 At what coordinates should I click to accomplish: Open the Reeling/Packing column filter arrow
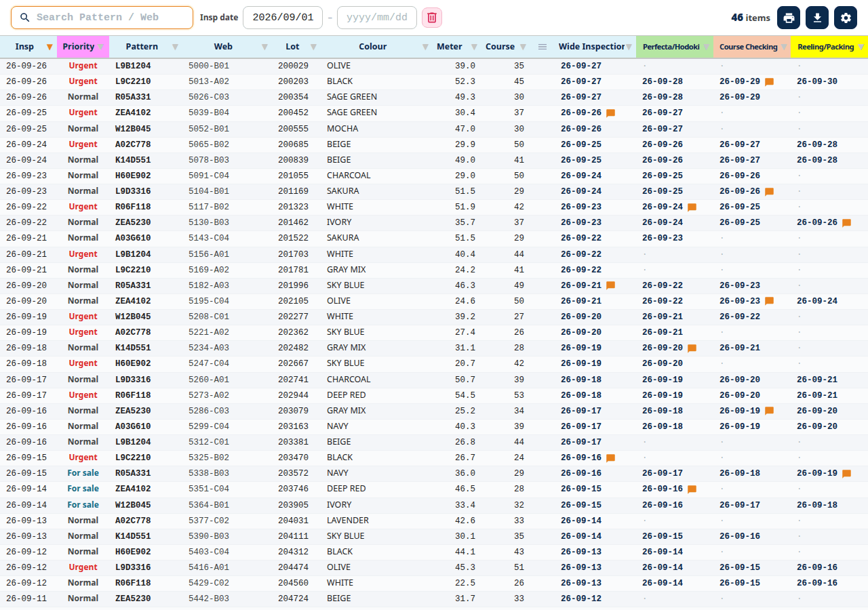[861, 47]
